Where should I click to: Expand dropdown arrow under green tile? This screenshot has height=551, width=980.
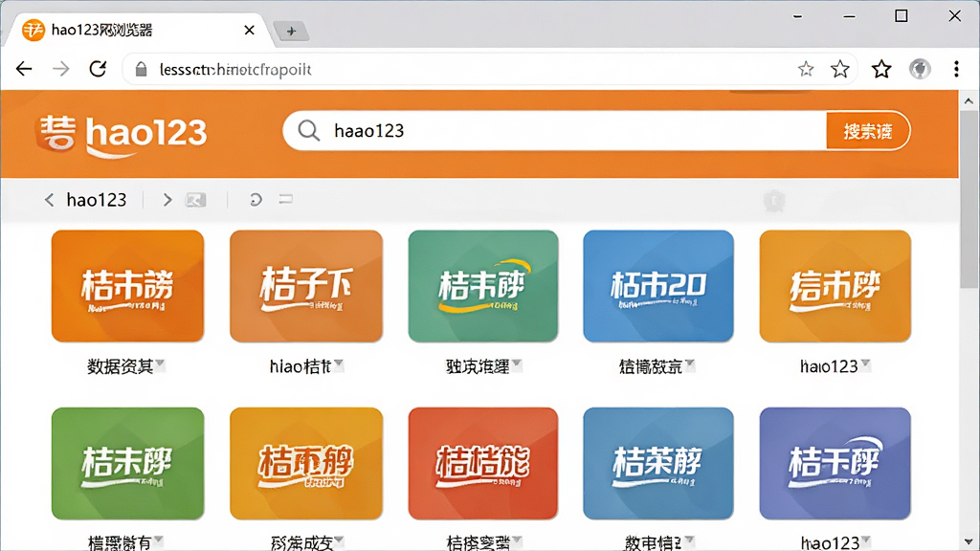[159, 540]
